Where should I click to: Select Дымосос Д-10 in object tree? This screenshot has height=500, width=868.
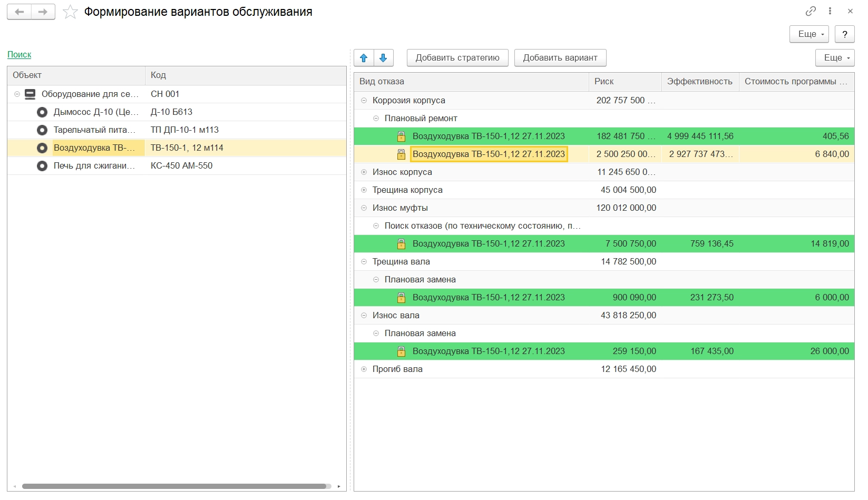point(95,112)
